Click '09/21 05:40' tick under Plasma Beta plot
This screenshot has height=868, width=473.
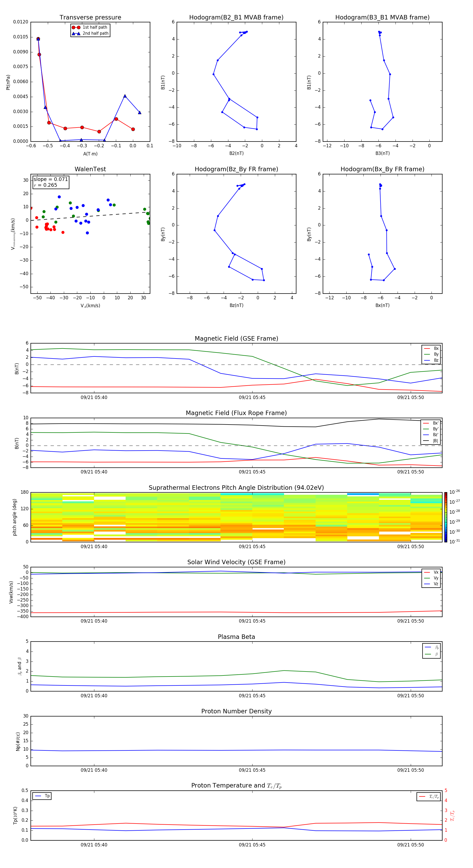pyautogui.click(x=94, y=695)
